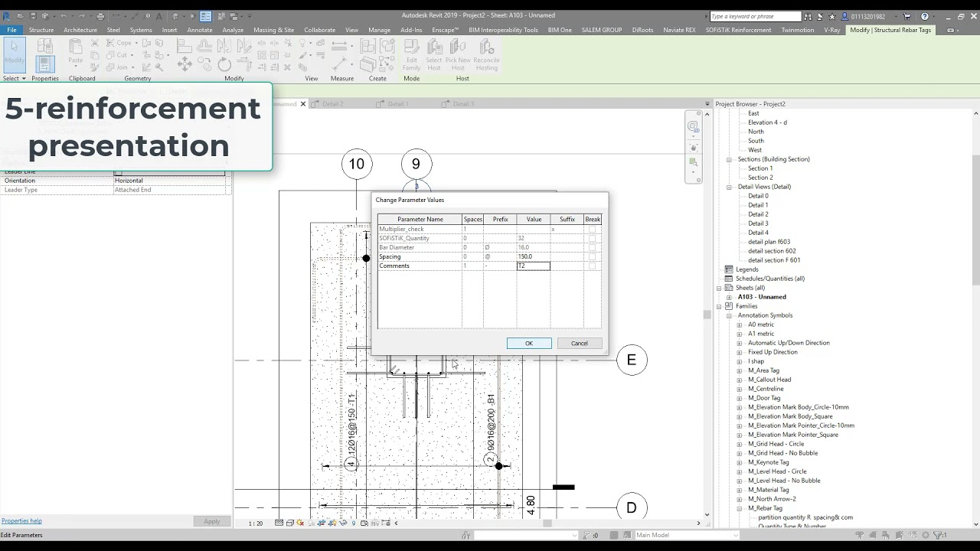Toggle Break checkbox for Multiplier_check row
This screenshot has height=551, width=980.
point(592,229)
